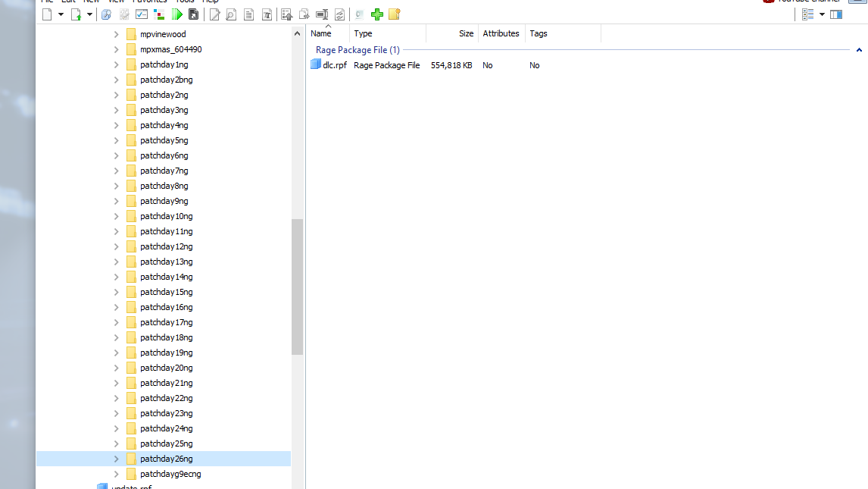The image size is (868, 489).
Task: Select the patchday3ng folder
Action: [164, 110]
